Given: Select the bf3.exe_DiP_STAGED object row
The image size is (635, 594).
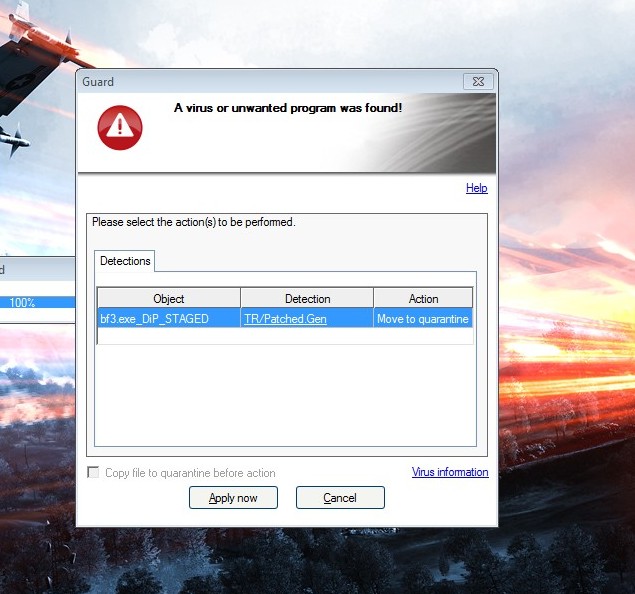Looking at the screenshot, I should pyautogui.click(x=285, y=319).
